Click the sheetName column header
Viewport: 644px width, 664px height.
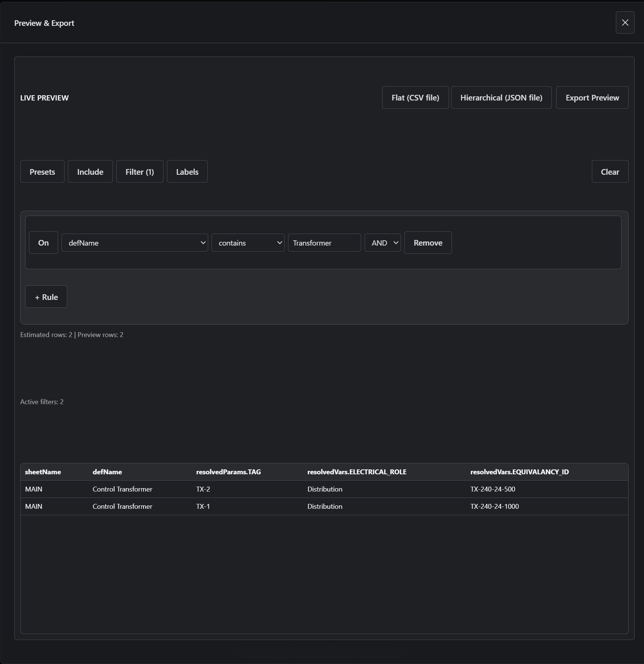coord(43,472)
